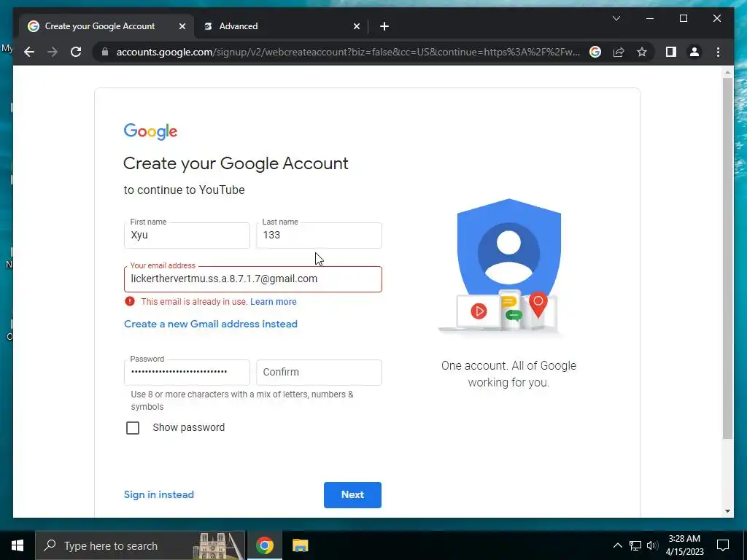Click the cathedral search highlight image in taskbar
747x560 pixels.
coord(219,545)
